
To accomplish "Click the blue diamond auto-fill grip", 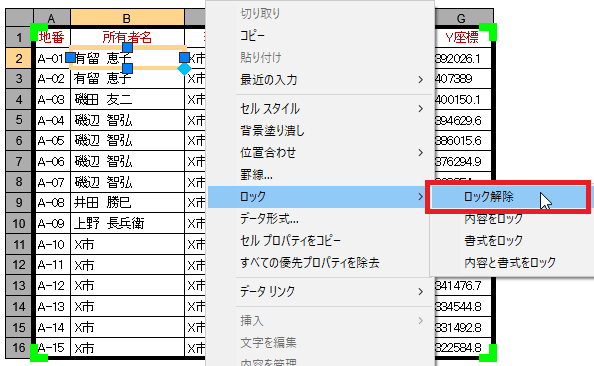I will point(184,69).
